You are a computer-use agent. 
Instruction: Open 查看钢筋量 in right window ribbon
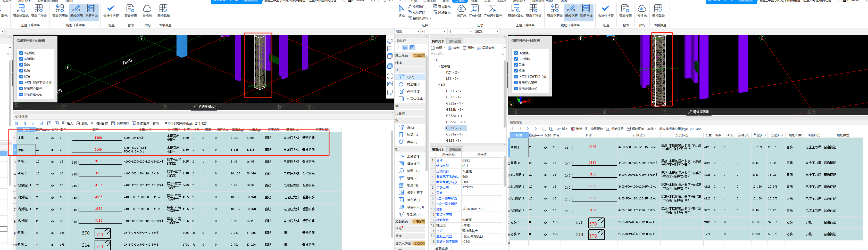(555, 11)
